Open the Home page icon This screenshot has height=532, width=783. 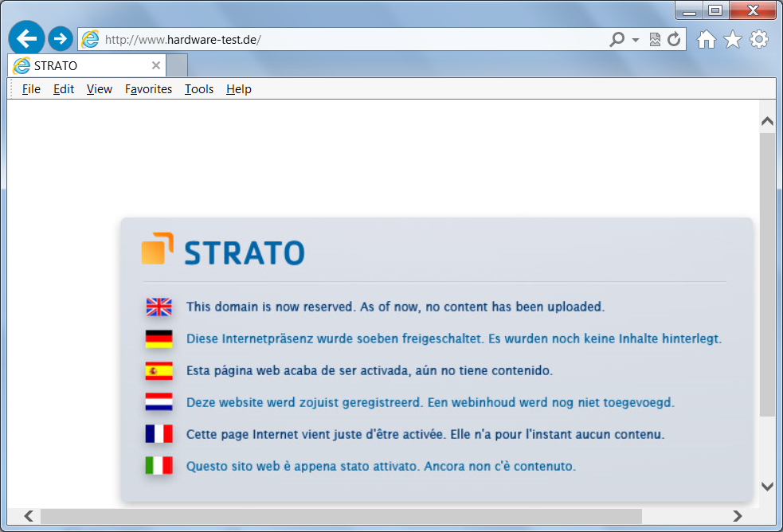pos(706,39)
